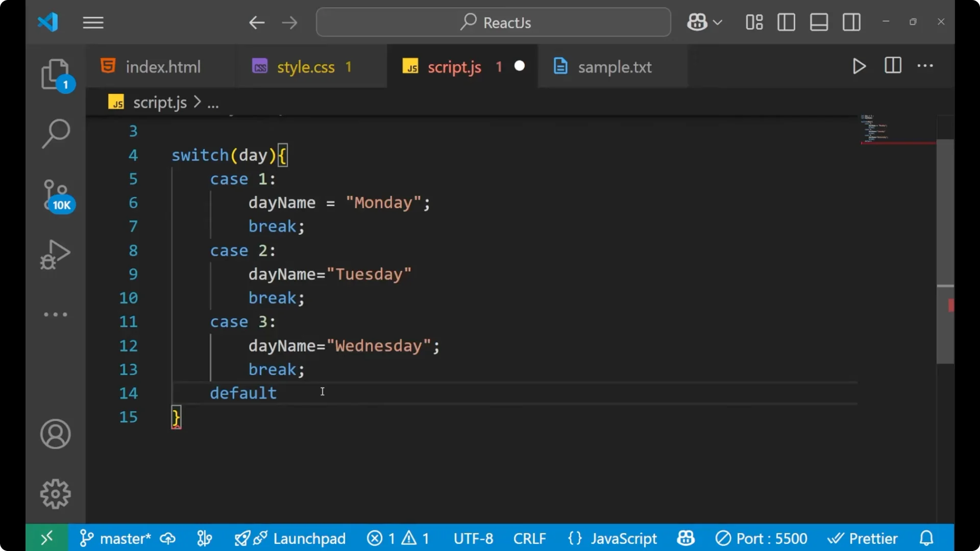Toggle the Primary Side Bar visibility

point(786,22)
